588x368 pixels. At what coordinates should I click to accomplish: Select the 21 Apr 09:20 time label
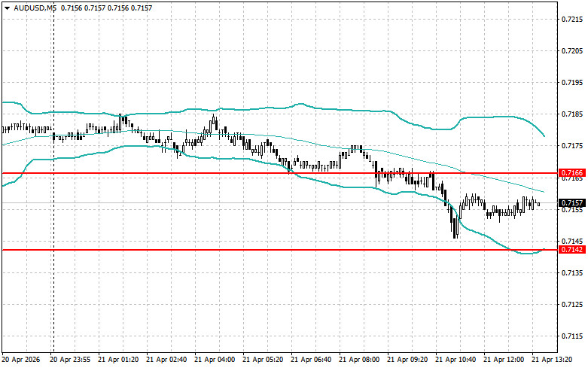click(x=407, y=360)
